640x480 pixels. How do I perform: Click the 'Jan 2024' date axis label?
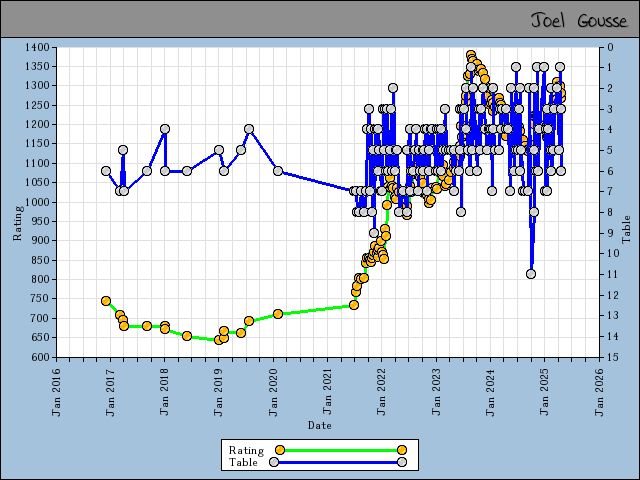point(490,392)
